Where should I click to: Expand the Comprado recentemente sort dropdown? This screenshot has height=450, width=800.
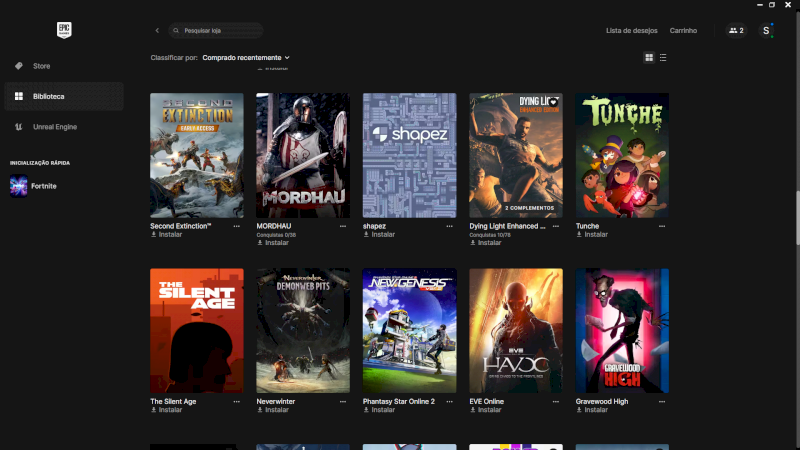pos(246,58)
